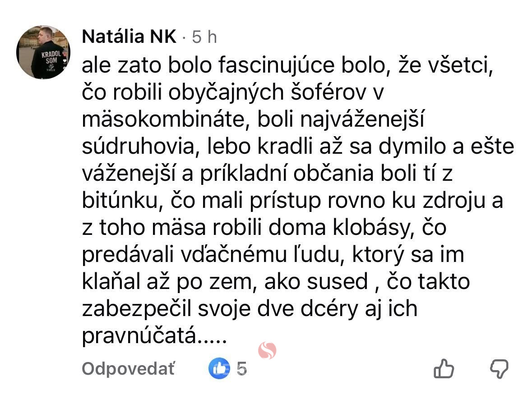Image resolution: width=532 pixels, height=399 pixels.
Task: Click the blue like reaction badge
Action: pos(219,369)
